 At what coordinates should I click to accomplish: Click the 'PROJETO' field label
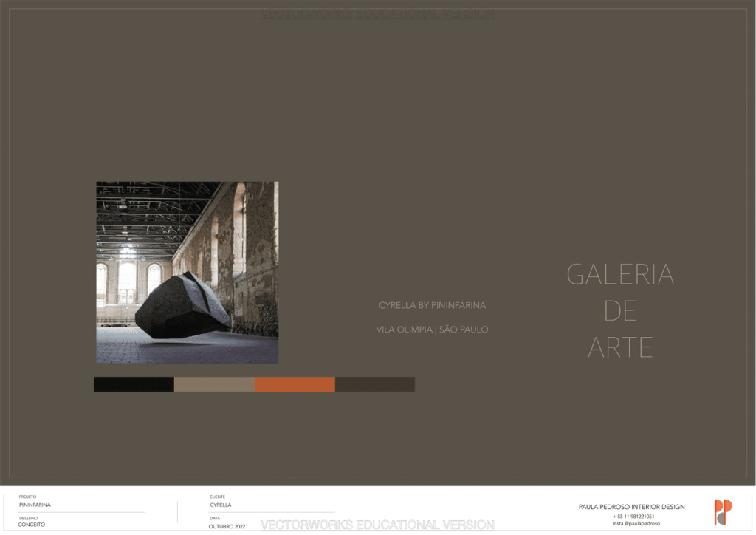27,497
